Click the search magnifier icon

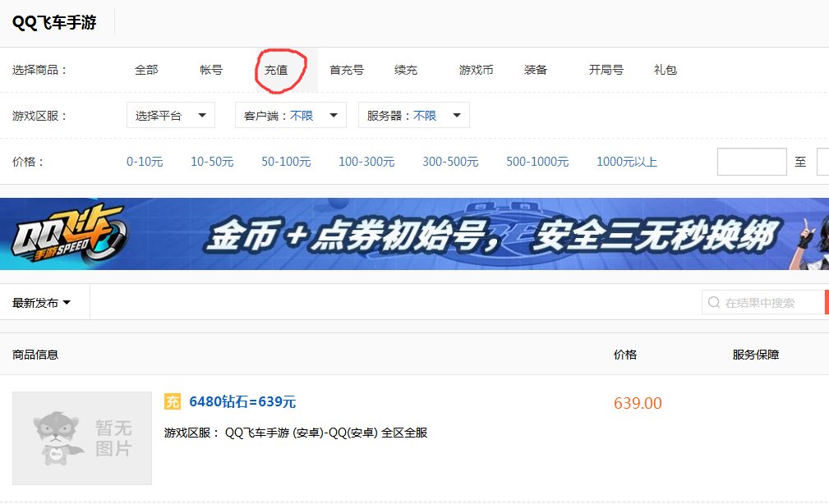click(x=713, y=302)
